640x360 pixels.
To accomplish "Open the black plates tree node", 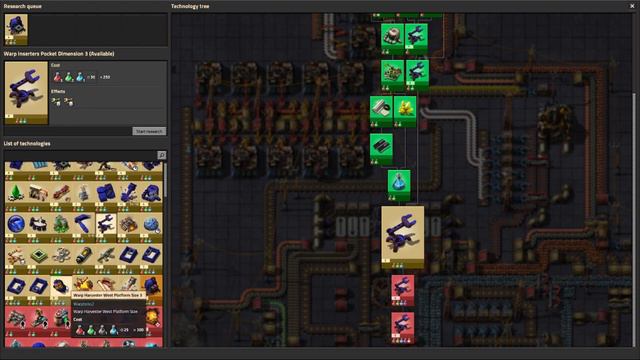I will coord(381,149).
